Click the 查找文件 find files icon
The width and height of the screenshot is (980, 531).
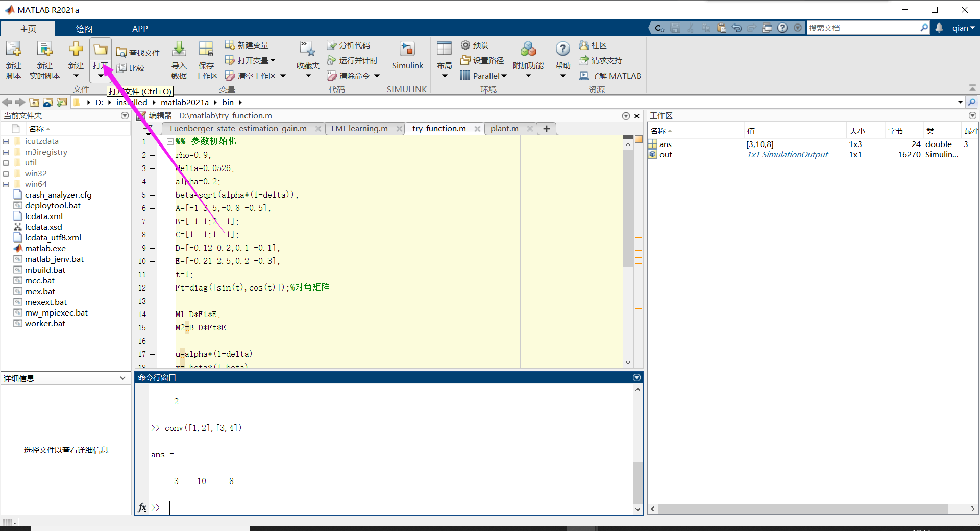point(121,53)
